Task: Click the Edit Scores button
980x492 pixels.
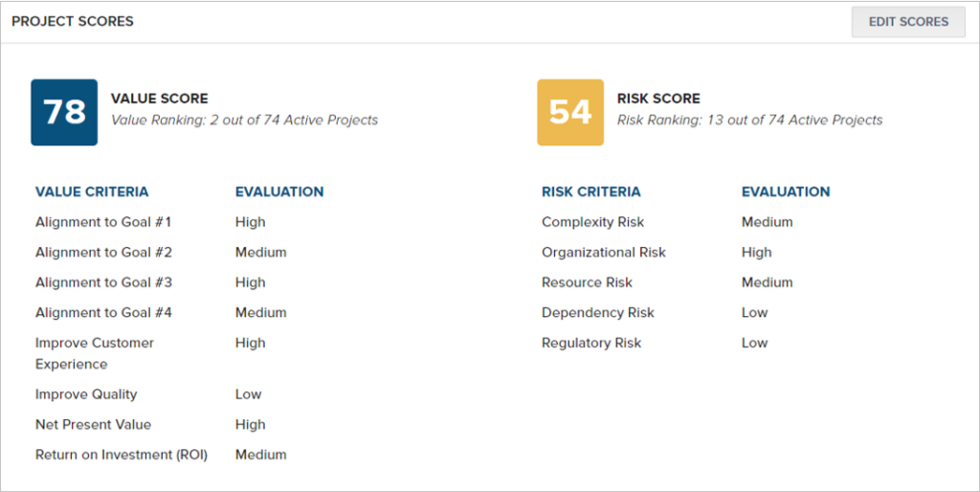Action: pyautogui.click(x=908, y=22)
